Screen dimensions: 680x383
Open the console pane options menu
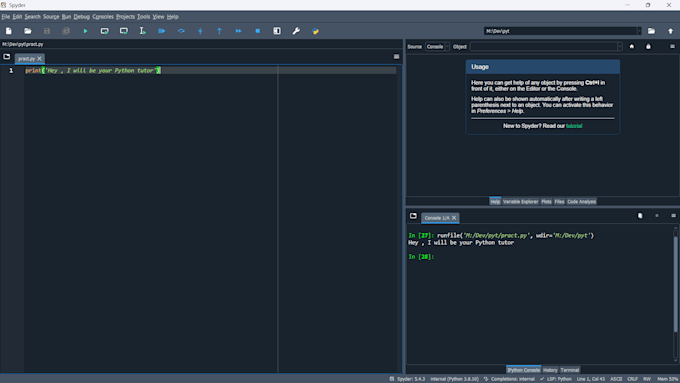click(673, 216)
